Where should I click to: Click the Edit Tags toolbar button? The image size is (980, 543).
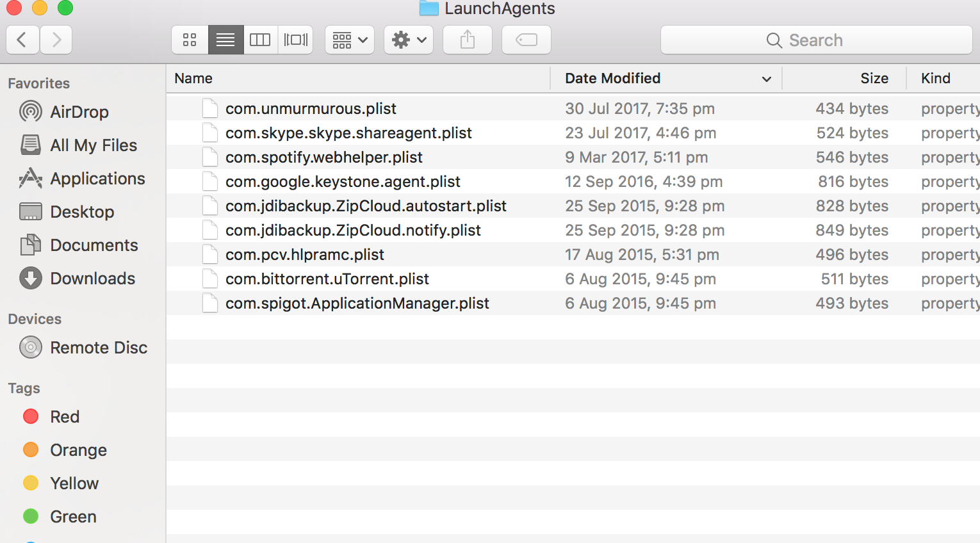tap(527, 40)
